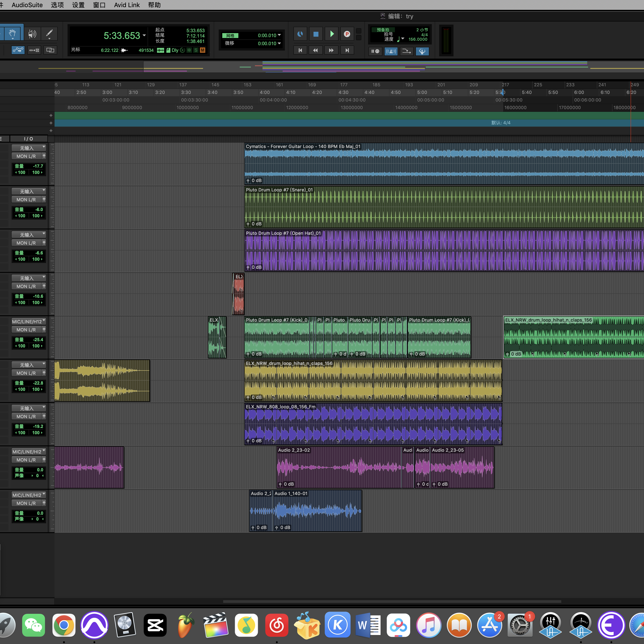Click the Go to End transport button
This screenshot has width=644, height=644.
(347, 50)
